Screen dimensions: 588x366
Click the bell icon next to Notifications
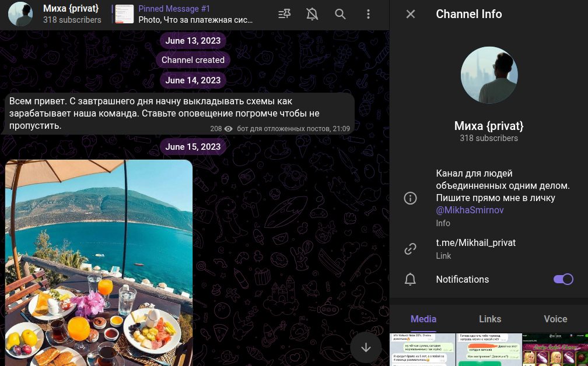point(410,279)
